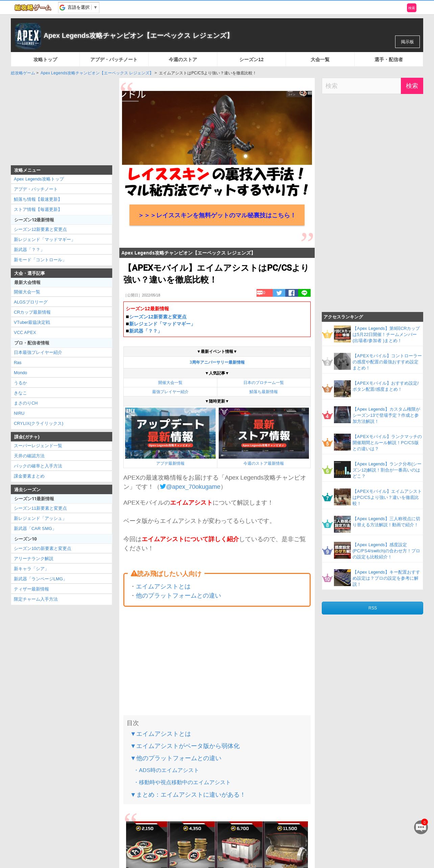Click the orange レイススキンを無料ゲット banner link
434x868 pixels.
coord(217,215)
